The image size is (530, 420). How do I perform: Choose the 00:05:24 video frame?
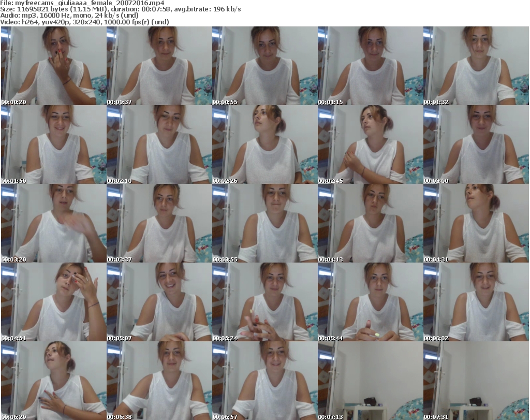pos(264,302)
